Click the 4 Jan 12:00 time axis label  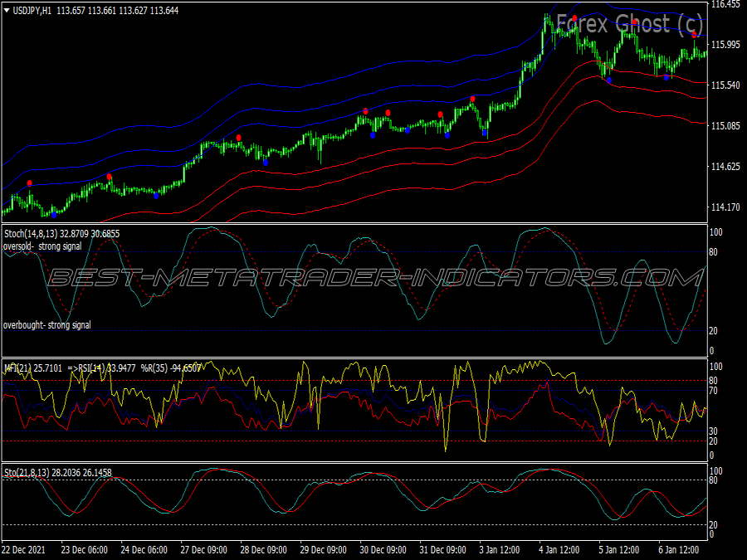(x=559, y=550)
